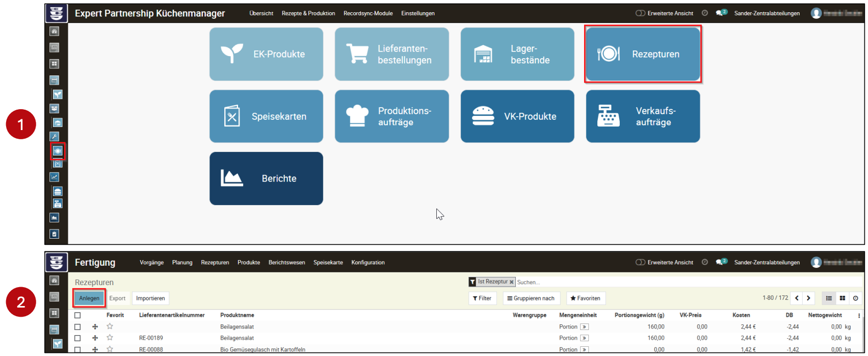Tick the select-all checkbox in the table header
The image size is (868, 356).
click(x=77, y=316)
